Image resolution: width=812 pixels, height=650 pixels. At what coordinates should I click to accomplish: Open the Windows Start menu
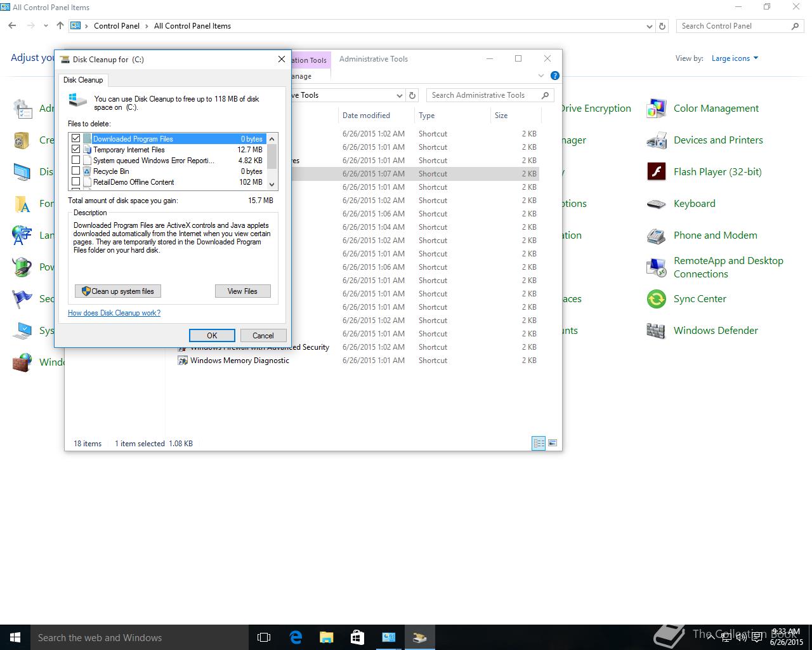coord(15,637)
